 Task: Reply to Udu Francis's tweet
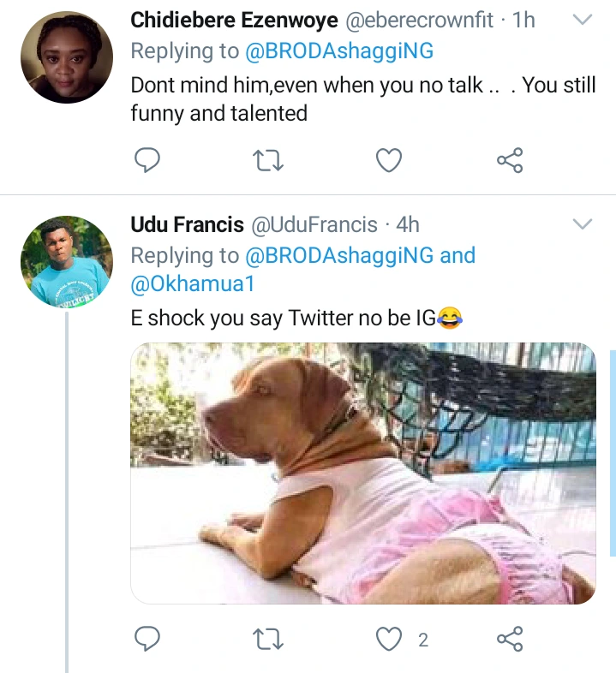tap(148, 638)
